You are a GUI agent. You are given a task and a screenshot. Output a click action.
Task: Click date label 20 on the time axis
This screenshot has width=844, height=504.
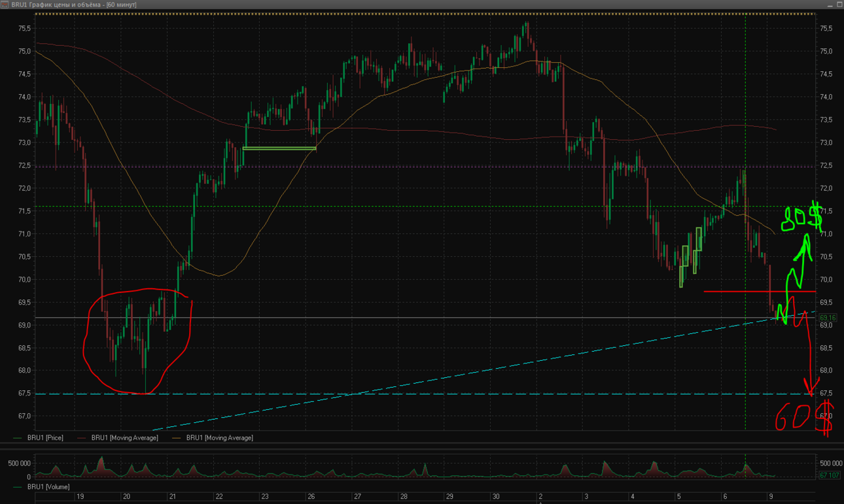click(126, 497)
